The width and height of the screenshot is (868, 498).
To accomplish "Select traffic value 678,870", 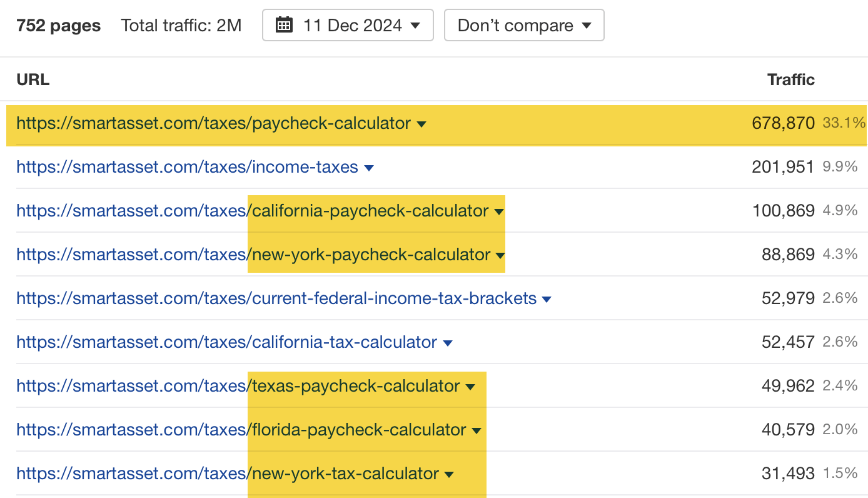I will (x=783, y=123).
